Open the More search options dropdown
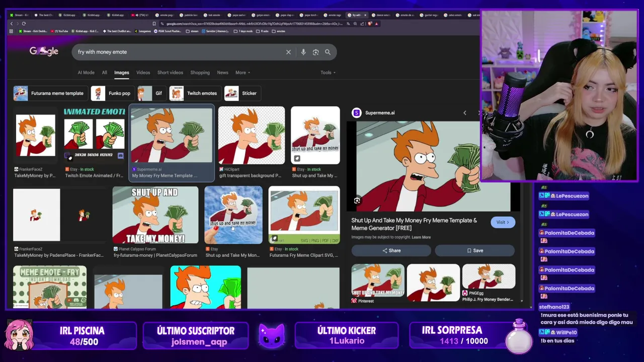 pyautogui.click(x=243, y=72)
